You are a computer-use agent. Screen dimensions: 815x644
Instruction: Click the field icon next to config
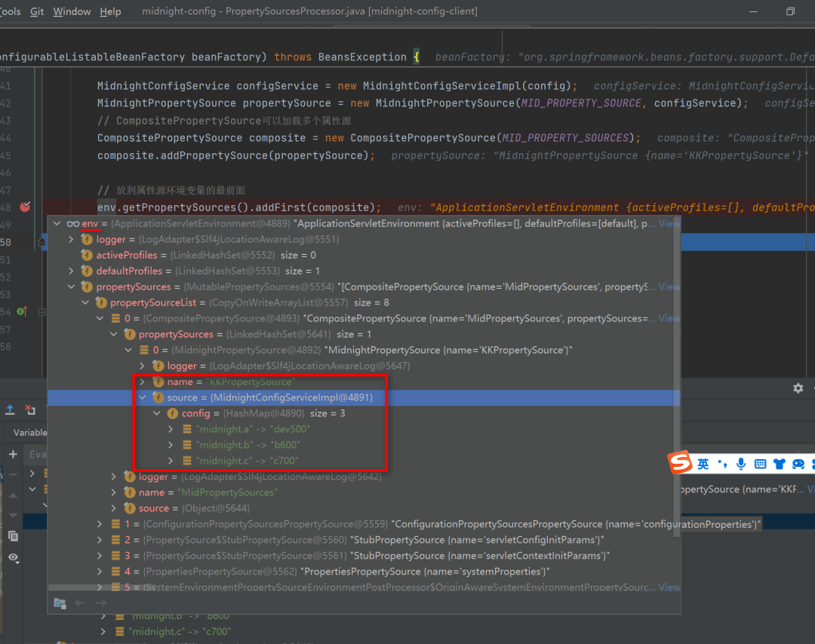pos(173,413)
